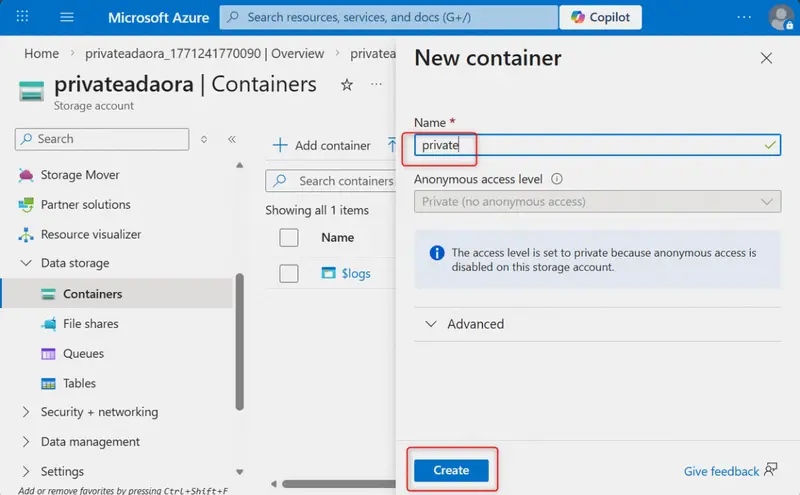
Task: Click the Resource visualizer icon
Action: [x=26, y=235]
